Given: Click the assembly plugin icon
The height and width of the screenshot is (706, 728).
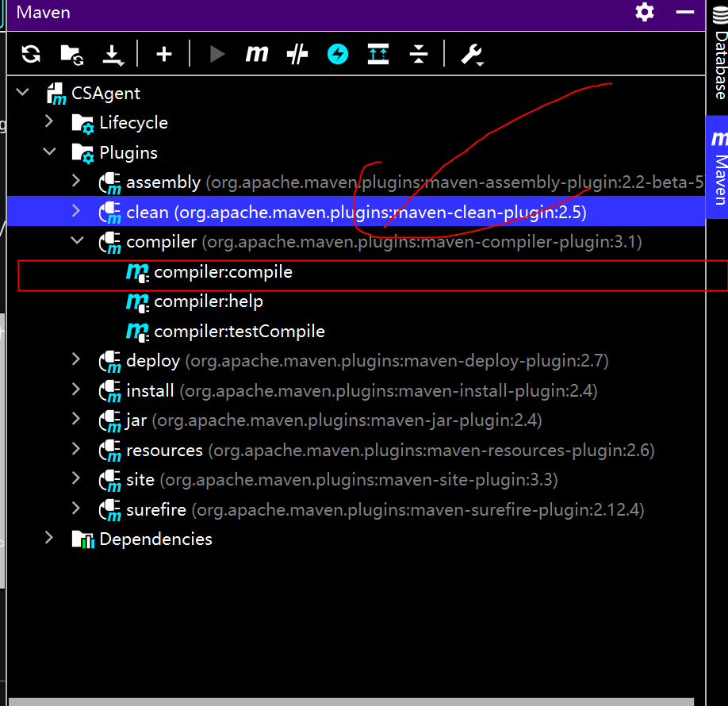Looking at the screenshot, I should pos(110,183).
